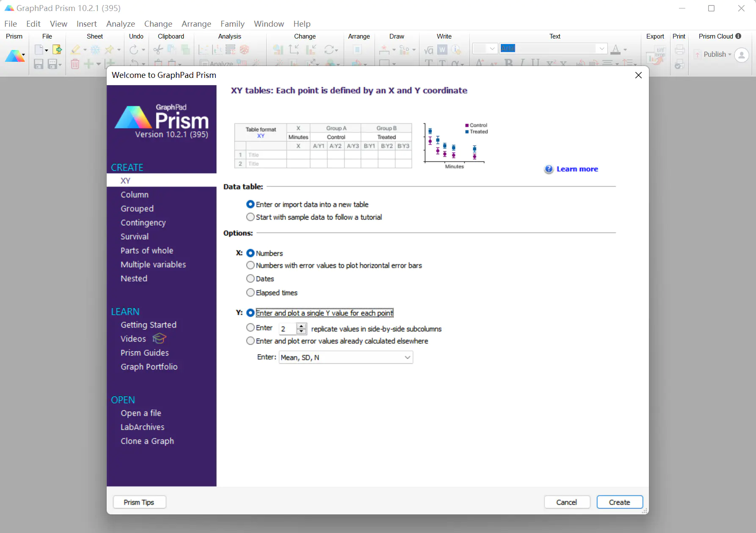Click the copy icon in Clipboard group
This screenshot has height=533, width=756.
click(x=172, y=50)
